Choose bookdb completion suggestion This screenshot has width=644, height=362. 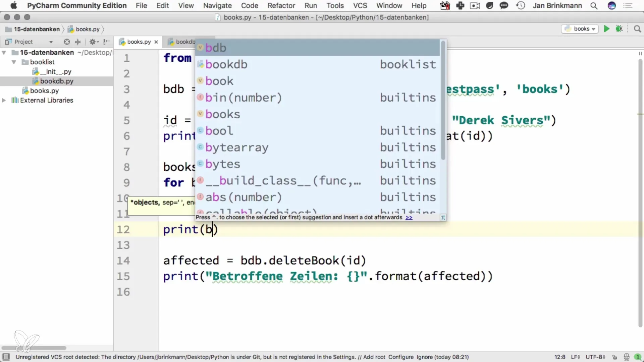click(x=318, y=64)
